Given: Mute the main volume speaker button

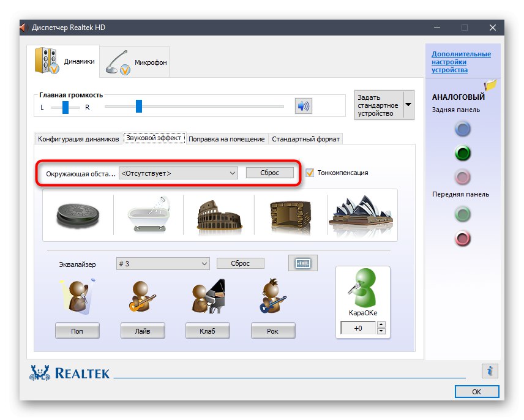Looking at the screenshot, I should (304, 107).
